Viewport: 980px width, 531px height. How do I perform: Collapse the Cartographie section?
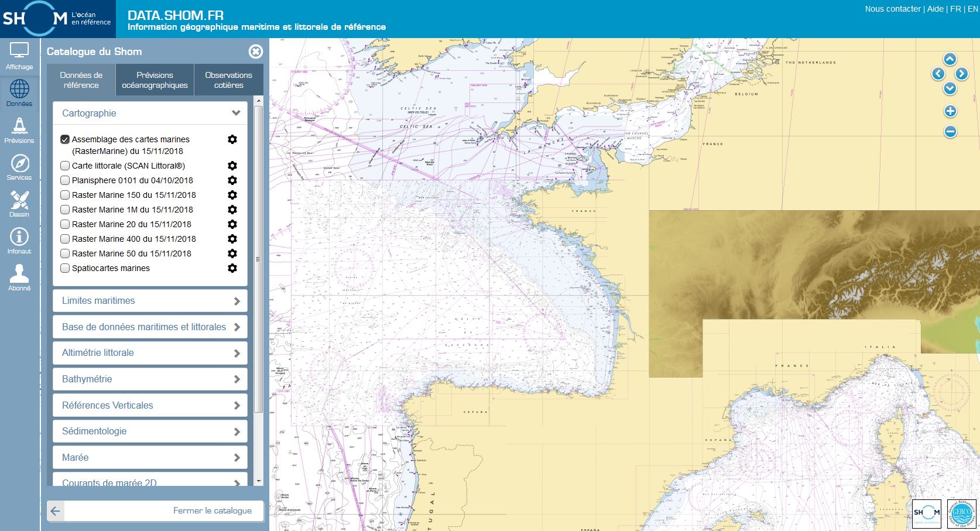coord(237,113)
